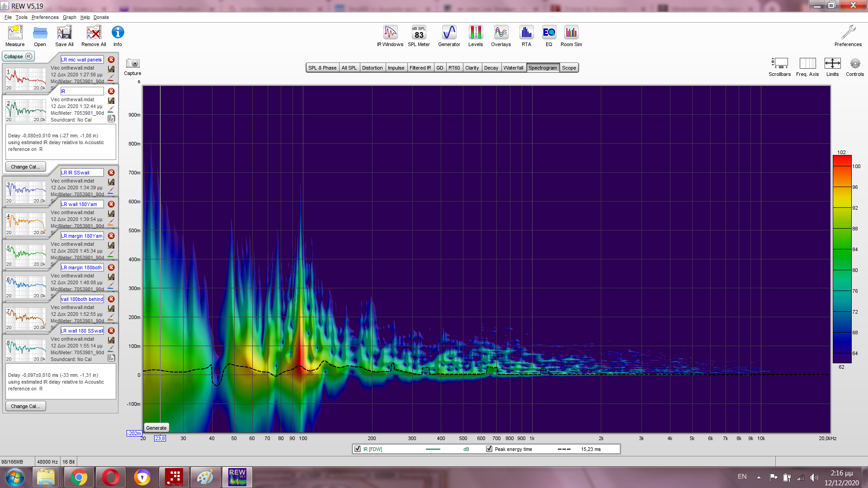The image size is (868, 488).
Task: Switch to SPL & Phase tab
Action: point(322,68)
